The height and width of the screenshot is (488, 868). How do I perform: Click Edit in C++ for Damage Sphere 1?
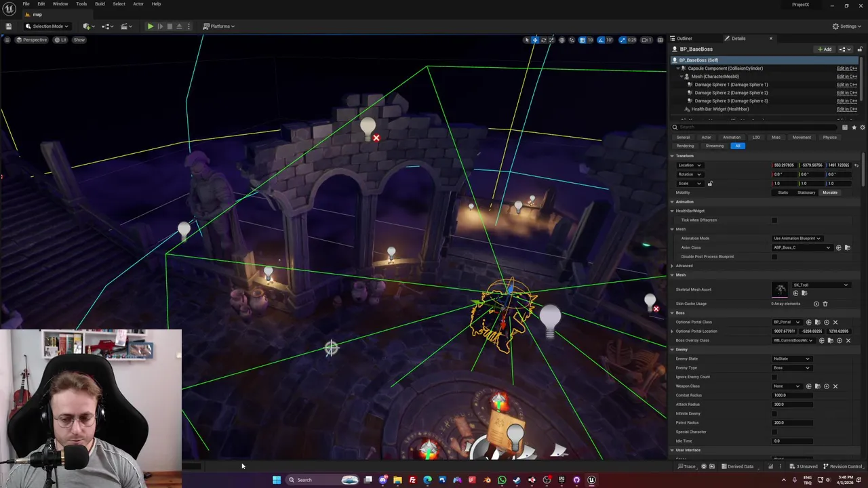(x=846, y=85)
